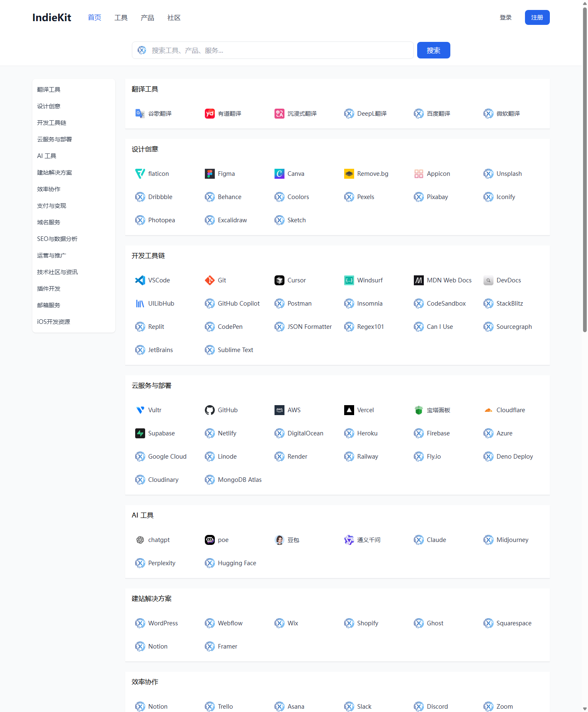Click the Supabase icon

(x=140, y=433)
